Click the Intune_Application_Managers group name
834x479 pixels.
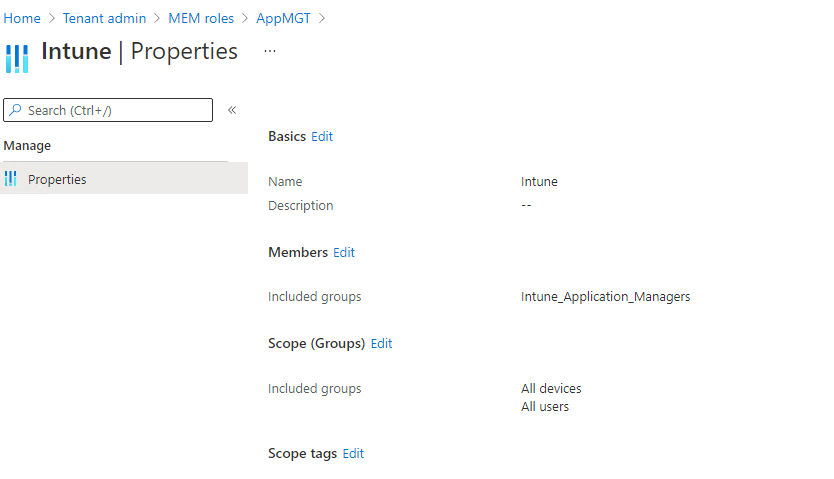coord(605,297)
